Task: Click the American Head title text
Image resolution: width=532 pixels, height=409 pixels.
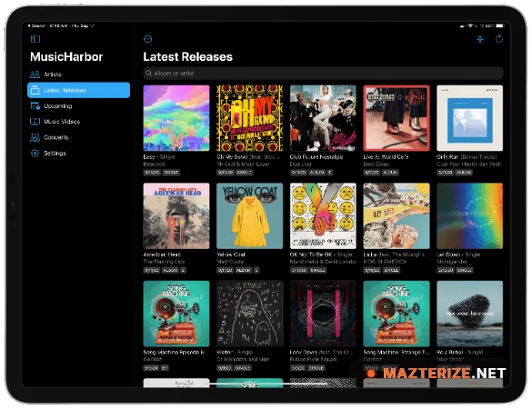Action: 162,254
